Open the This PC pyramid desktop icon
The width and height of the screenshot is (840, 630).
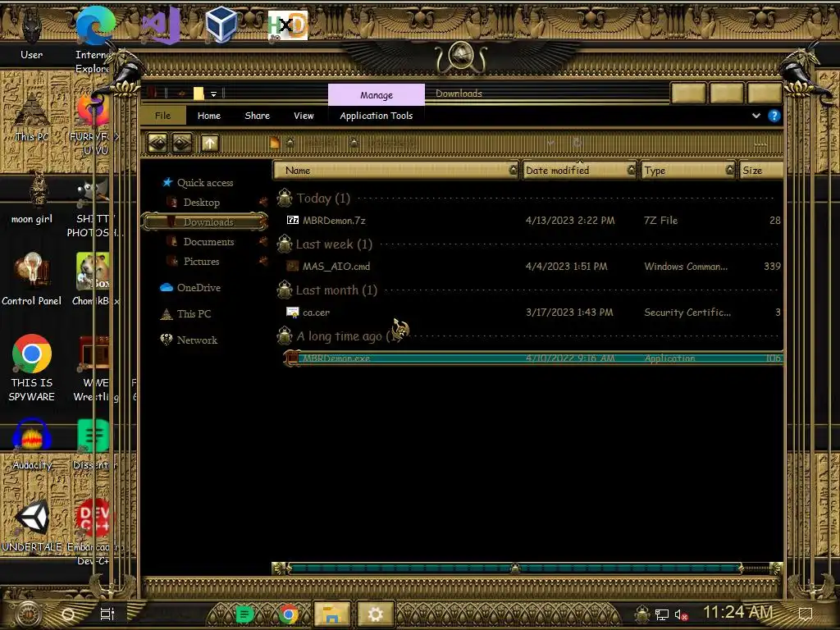(x=32, y=116)
